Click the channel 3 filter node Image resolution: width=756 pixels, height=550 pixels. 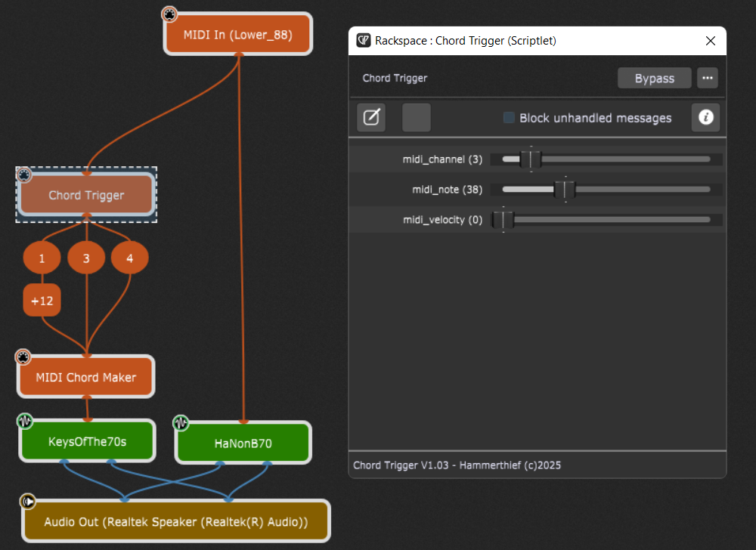coord(86,258)
